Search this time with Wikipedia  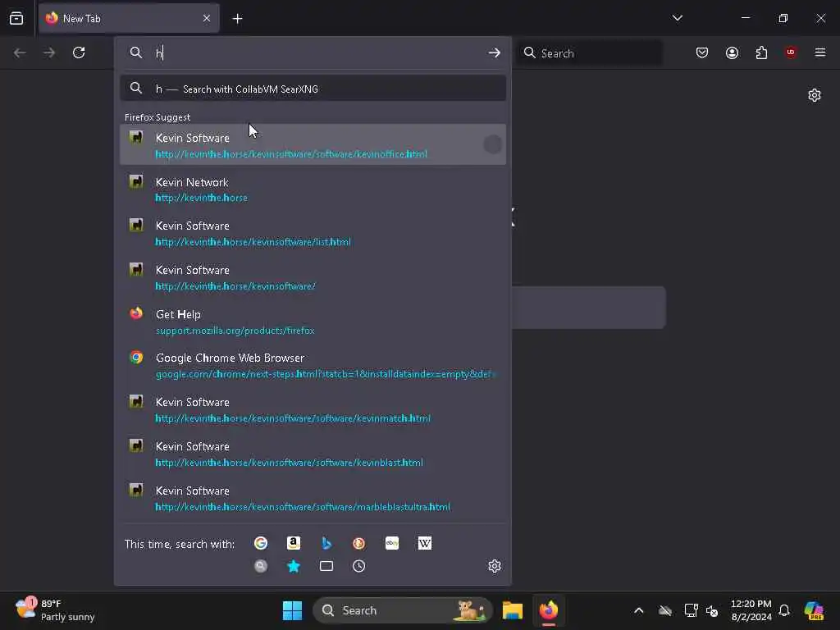pyautogui.click(x=424, y=543)
